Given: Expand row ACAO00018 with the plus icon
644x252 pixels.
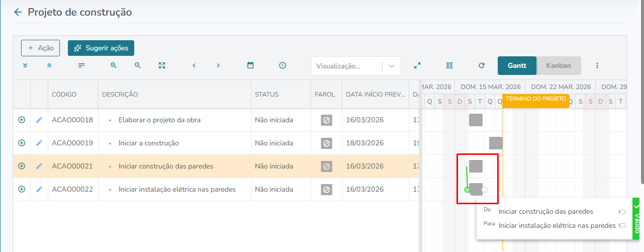Looking at the screenshot, I should click(22, 120).
